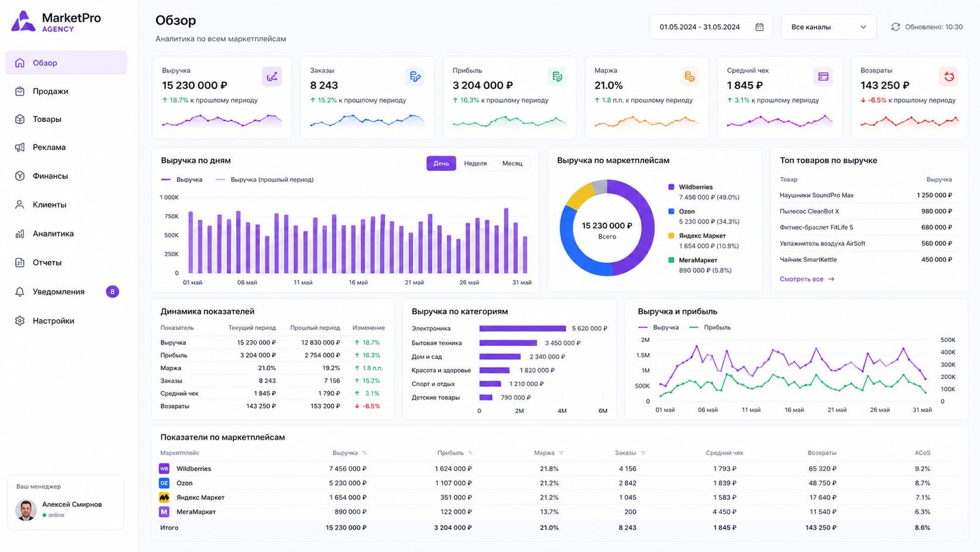The height and width of the screenshot is (552, 980).
Task: Click the МегаМаркет logo icon in table
Action: point(164,512)
